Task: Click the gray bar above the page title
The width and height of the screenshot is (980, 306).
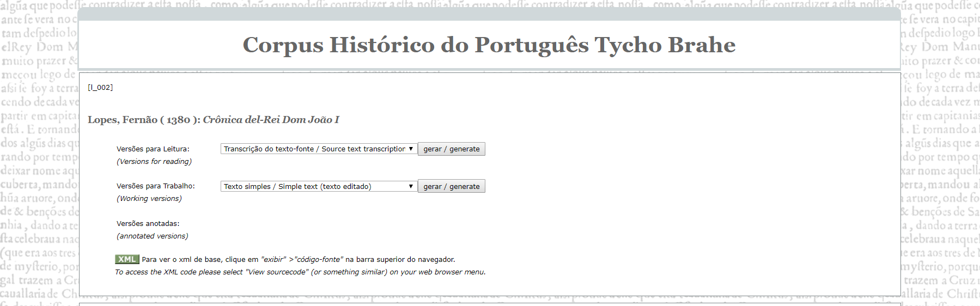Action: click(x=489, y=14)
